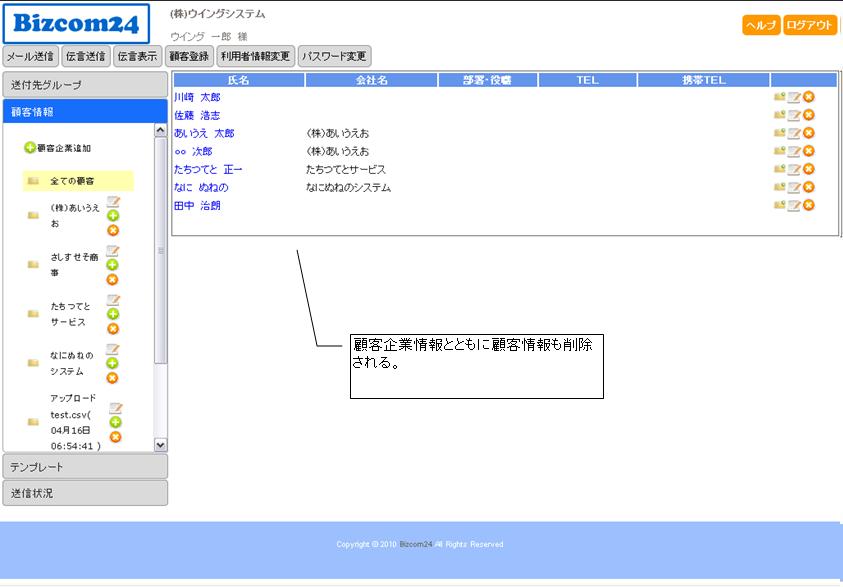The image size is (843, 587).
Task: Go to the パスワード変更 menu tab
Action: (334, 56)
